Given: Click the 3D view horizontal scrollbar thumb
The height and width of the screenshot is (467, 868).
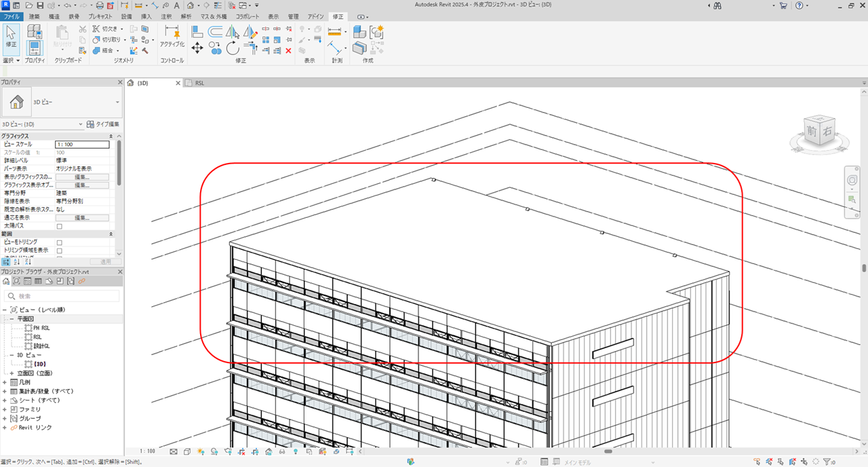Looking at the screenshot, I should click(608, 451).
